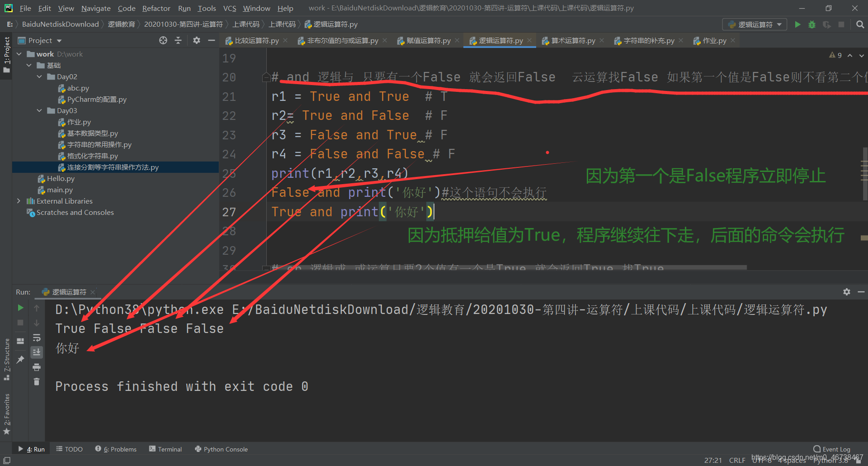868x466 pixels.
Task: Switch to 算术运算符.py editor tab
Action: [x=573, y=41]
